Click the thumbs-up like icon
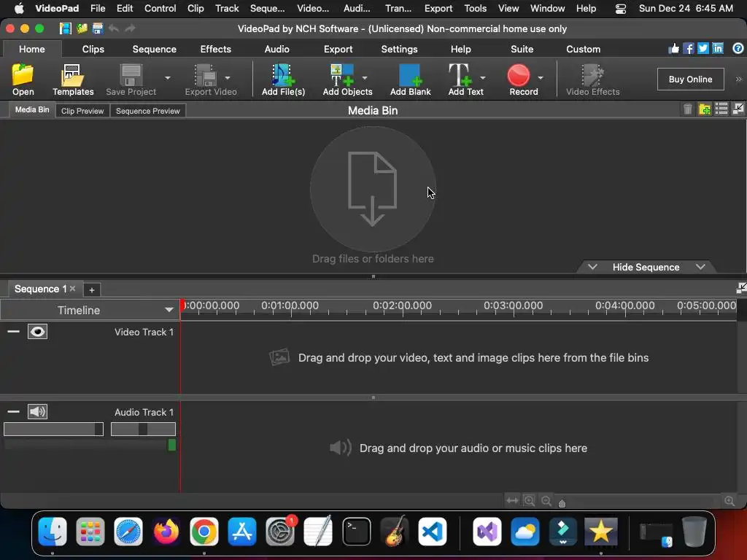747x560 pixels. 673,49
